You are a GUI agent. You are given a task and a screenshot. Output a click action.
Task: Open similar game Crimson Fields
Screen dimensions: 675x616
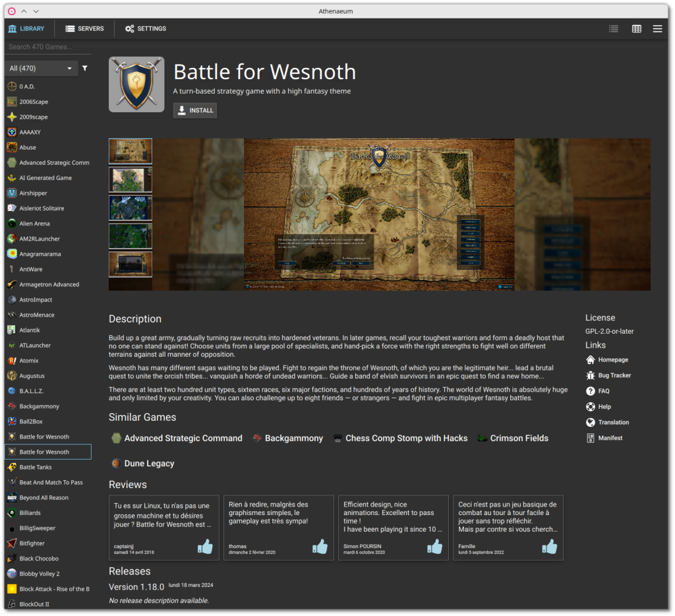click(x=513, y=438)
